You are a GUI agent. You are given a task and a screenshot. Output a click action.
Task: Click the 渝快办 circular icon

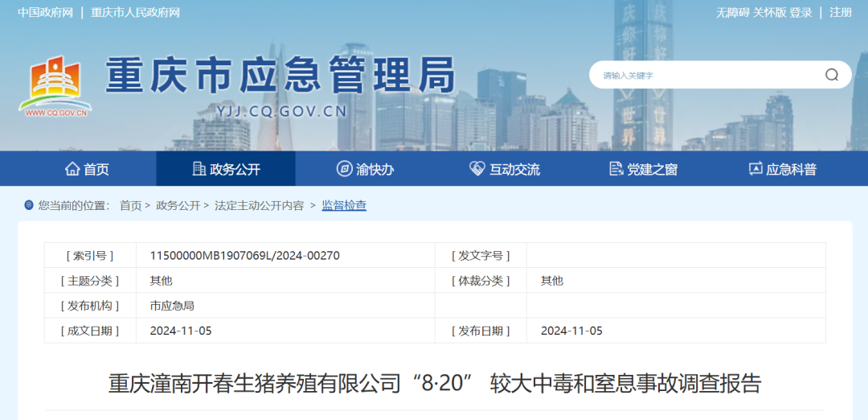(x=344, y=169)
